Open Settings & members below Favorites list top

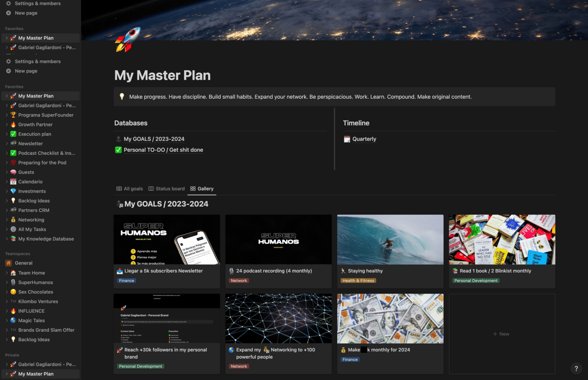coord(37,61)
